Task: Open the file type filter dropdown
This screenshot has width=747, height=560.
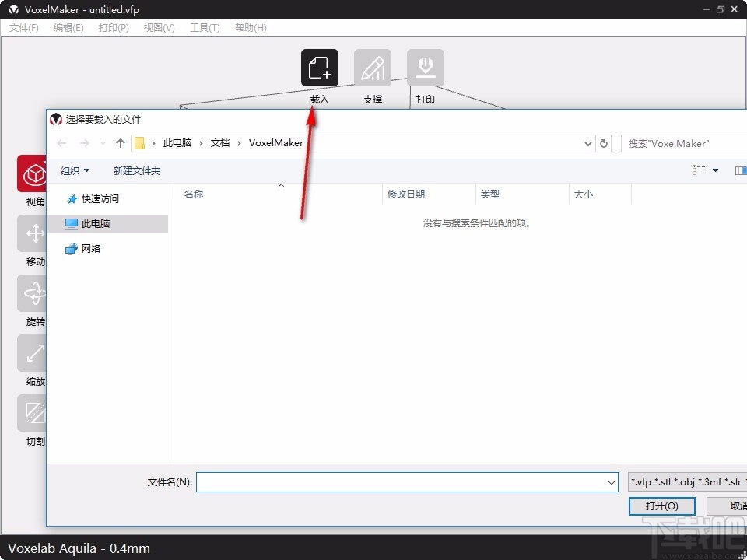Action: pos(687,482)
